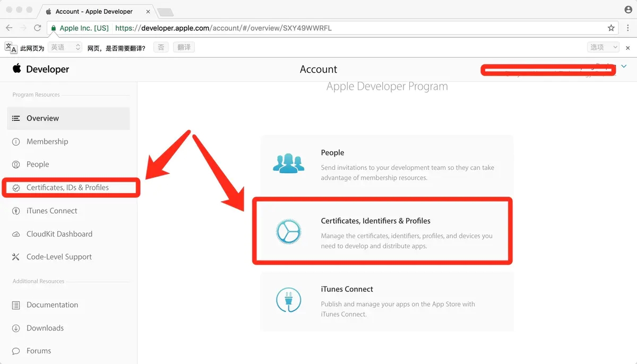
Task: Close the Account - Apple Developer tab
Action: pyautogui.click(x=149, y=12)
